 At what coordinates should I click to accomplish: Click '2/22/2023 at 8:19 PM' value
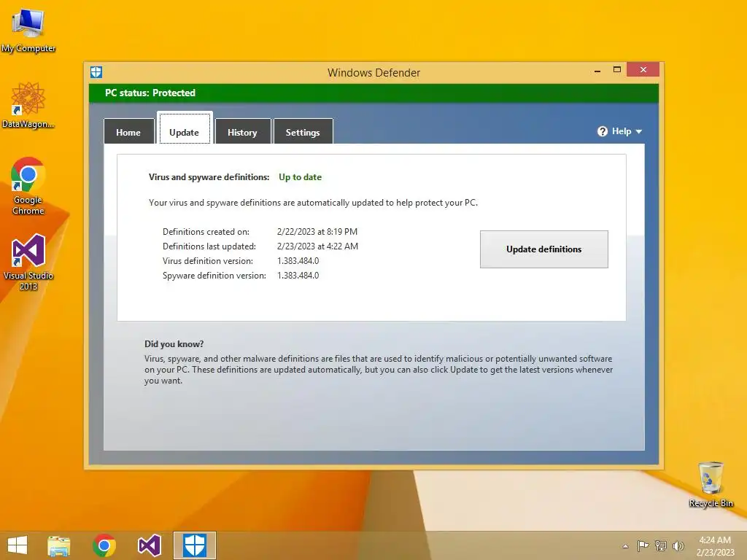317,232
